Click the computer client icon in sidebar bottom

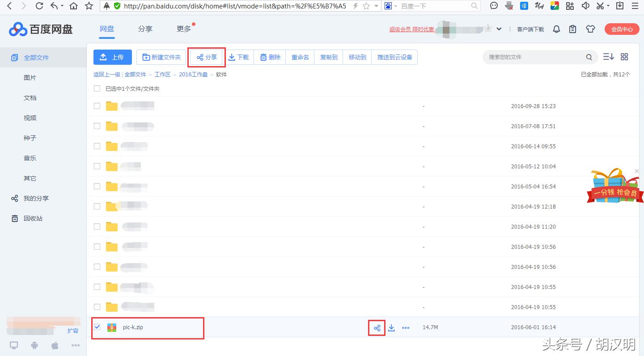pyautogui.click(x=14, y=345)
